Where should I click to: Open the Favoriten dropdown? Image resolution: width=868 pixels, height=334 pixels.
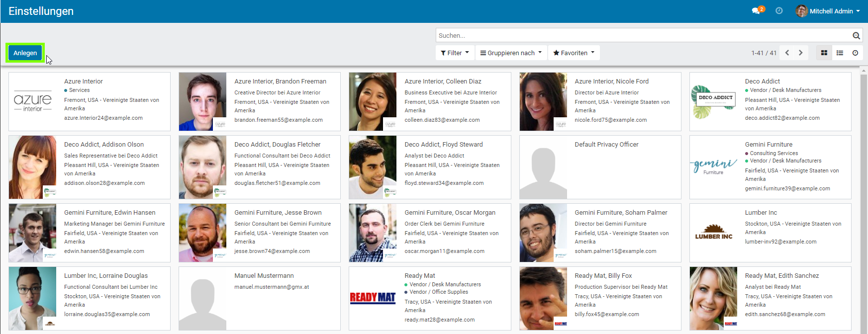click(574, 53)
